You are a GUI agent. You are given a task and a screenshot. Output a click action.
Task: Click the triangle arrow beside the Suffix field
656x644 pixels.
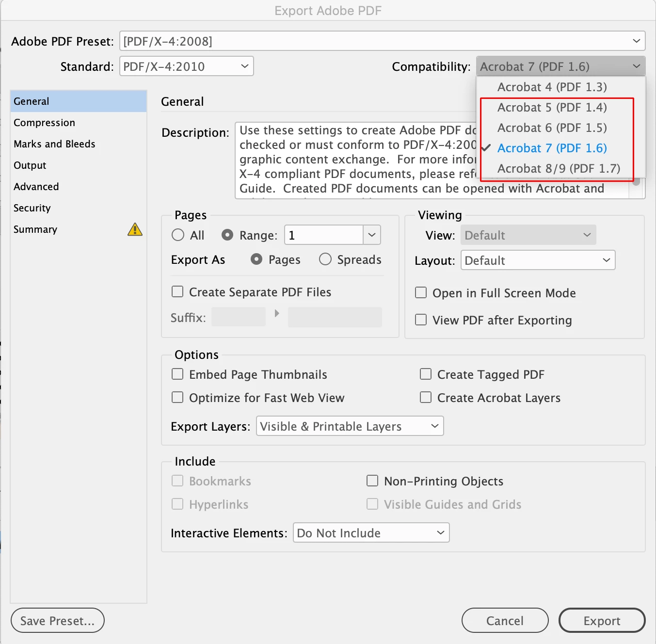[x=277, y=313]
